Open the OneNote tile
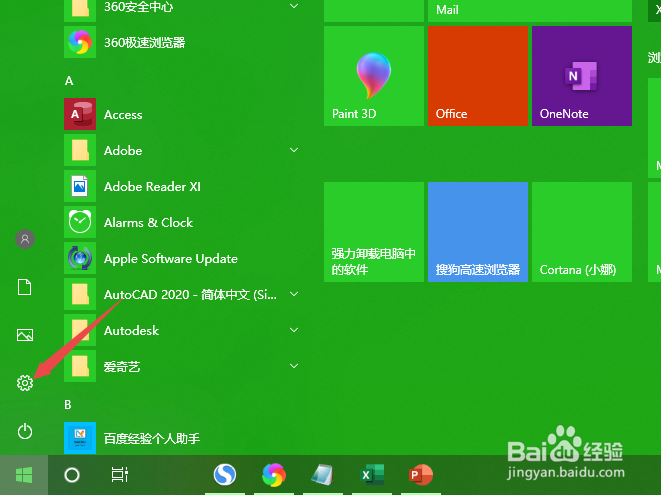Screen dimensions: 661x495 pos(582,76)
